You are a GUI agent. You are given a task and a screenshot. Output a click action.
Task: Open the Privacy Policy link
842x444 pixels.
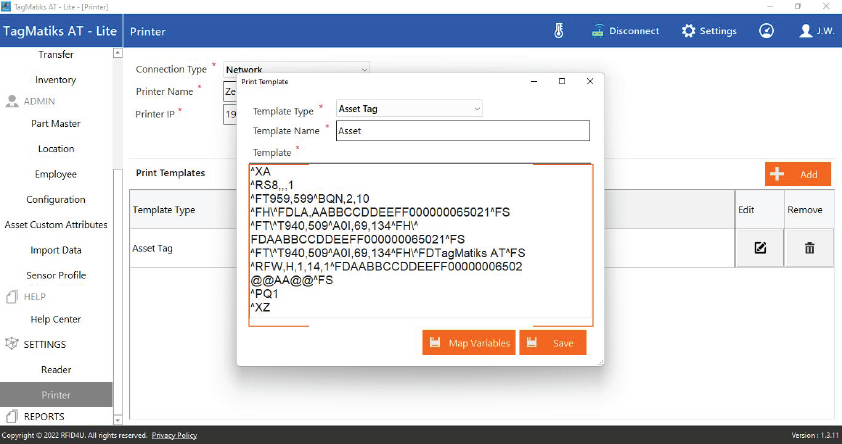pyautogui.click(x=174, y=436)
